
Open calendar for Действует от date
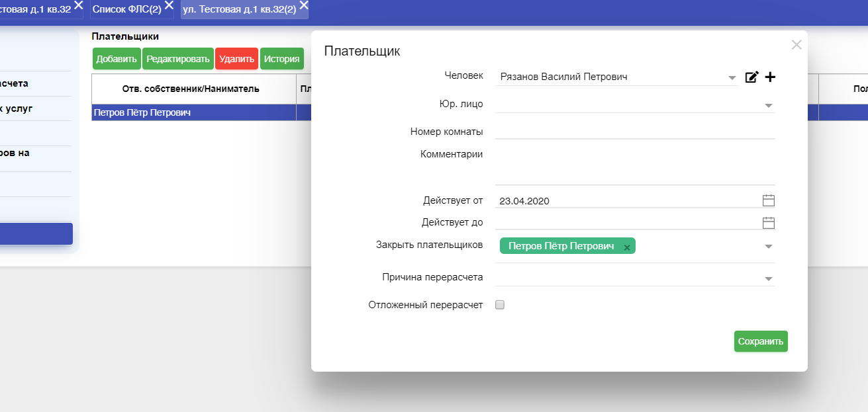(769, 200)
